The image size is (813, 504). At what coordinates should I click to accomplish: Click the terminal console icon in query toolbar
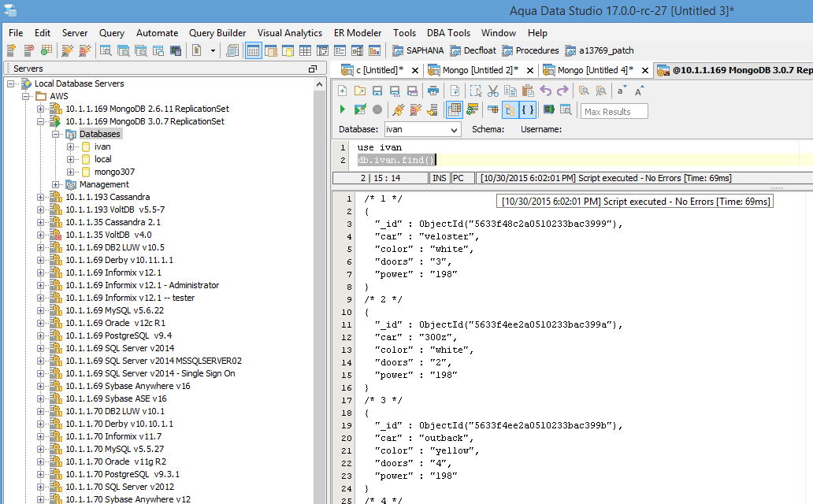click(548, 109)
